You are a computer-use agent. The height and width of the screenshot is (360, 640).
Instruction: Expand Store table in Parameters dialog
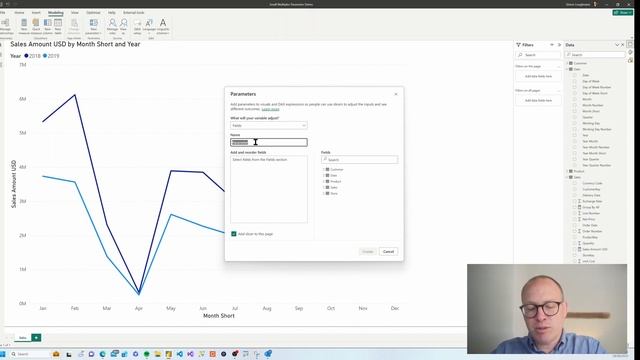[x=324, y=193]
